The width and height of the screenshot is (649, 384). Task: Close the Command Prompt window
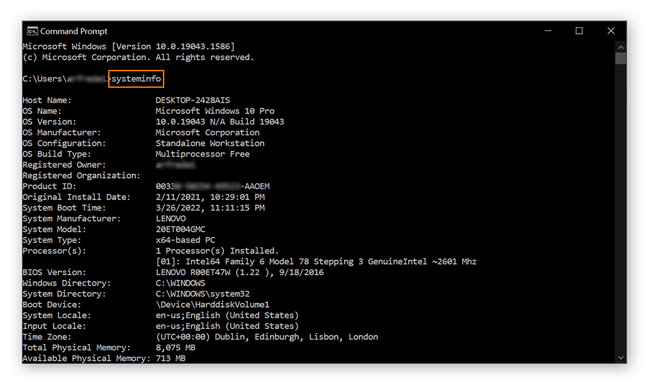point(611,31)
